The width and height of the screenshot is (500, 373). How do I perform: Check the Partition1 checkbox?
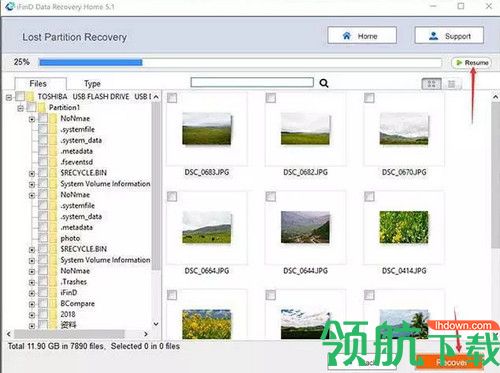(31, 107)
